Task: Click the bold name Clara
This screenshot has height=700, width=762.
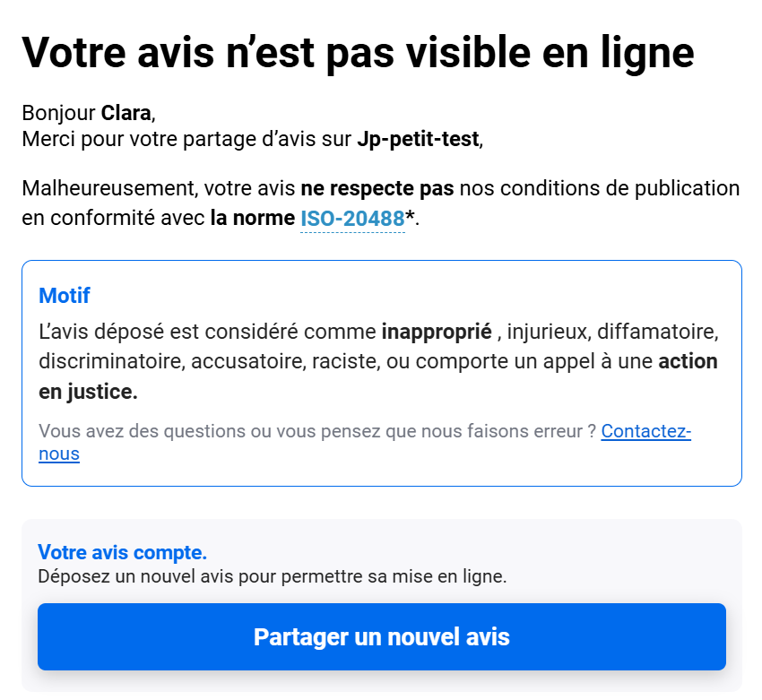Action: coord(126,114)
